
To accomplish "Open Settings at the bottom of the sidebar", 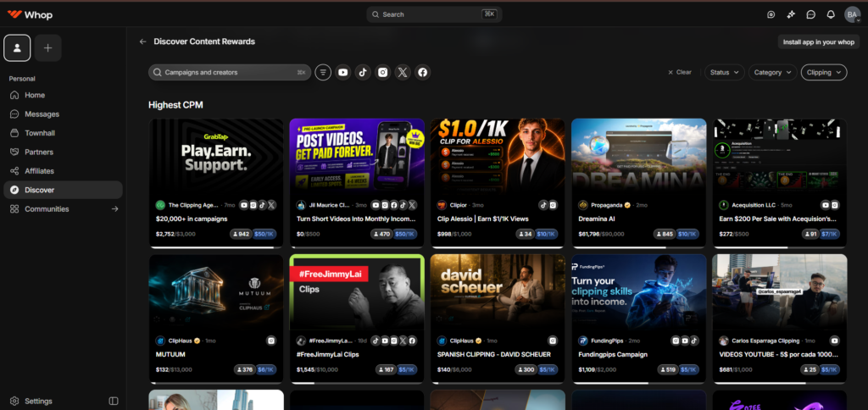I will coord(32,402).
